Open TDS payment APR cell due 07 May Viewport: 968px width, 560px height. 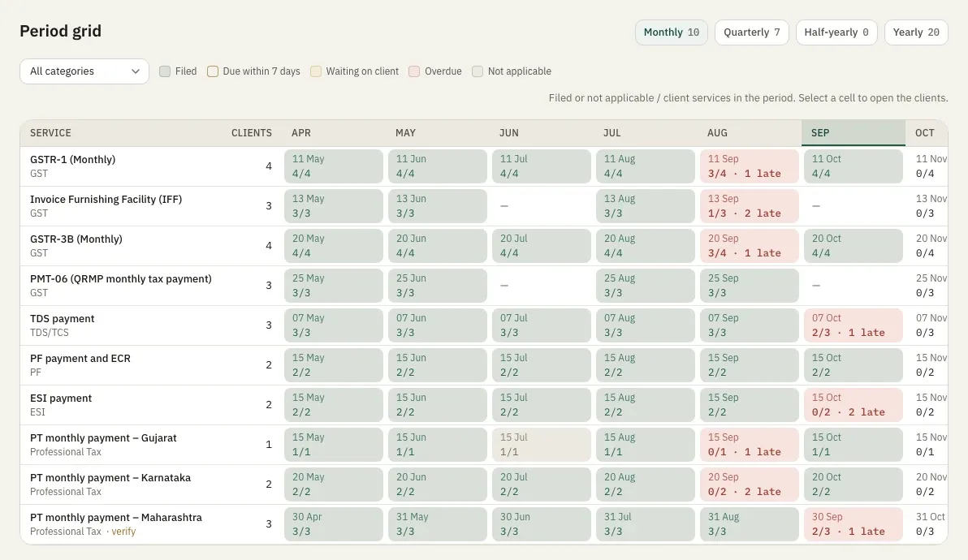pos(334,325)
